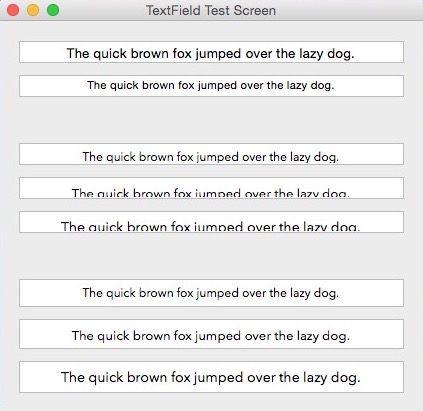
Task: Focus the fifth field with large clipped text
Action: pyautogui.click(x=211, y=222)
